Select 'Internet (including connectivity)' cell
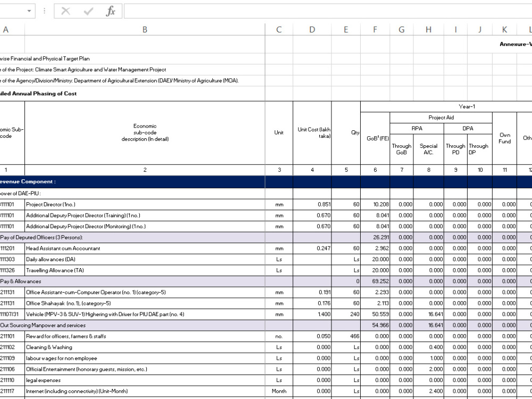Image resolution: width=532 pixels, height=399 pixels. click(x=145, y=391)
